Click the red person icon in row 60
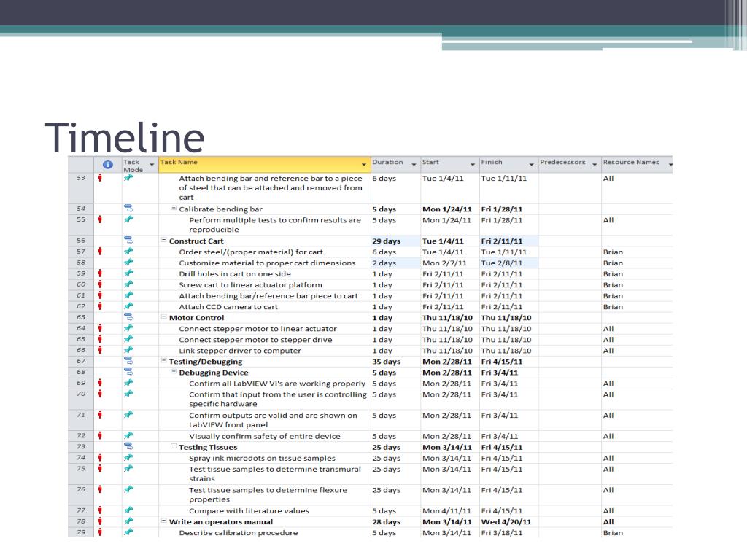 point(100,284)
